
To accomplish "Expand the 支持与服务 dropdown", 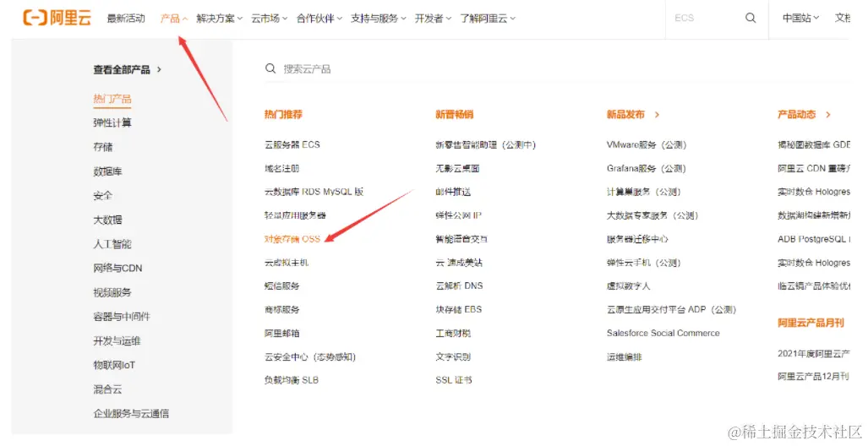I will click(x=378, y=19).
